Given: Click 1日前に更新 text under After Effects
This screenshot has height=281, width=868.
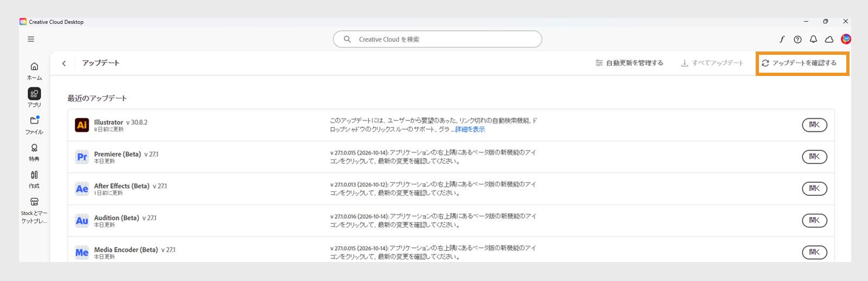Looking at the screenshot, I should 108,193.
